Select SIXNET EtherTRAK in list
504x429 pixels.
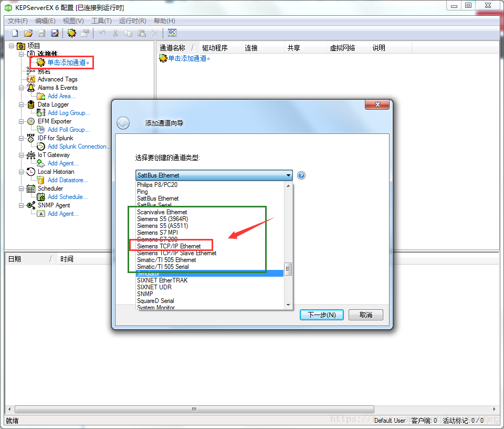(x=210, y=280)
